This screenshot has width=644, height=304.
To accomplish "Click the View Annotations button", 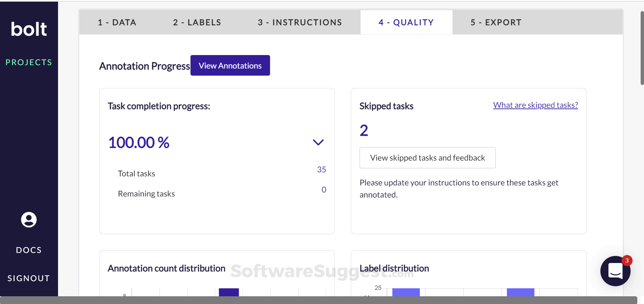I will pos(230,66).
